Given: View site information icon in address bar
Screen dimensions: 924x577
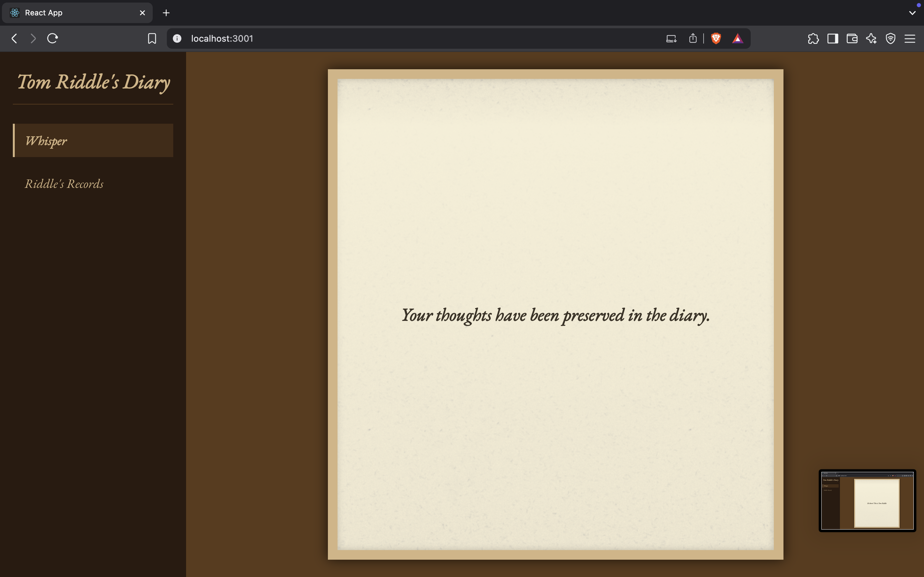Looking at the screenshot, I should pos(177,38).
